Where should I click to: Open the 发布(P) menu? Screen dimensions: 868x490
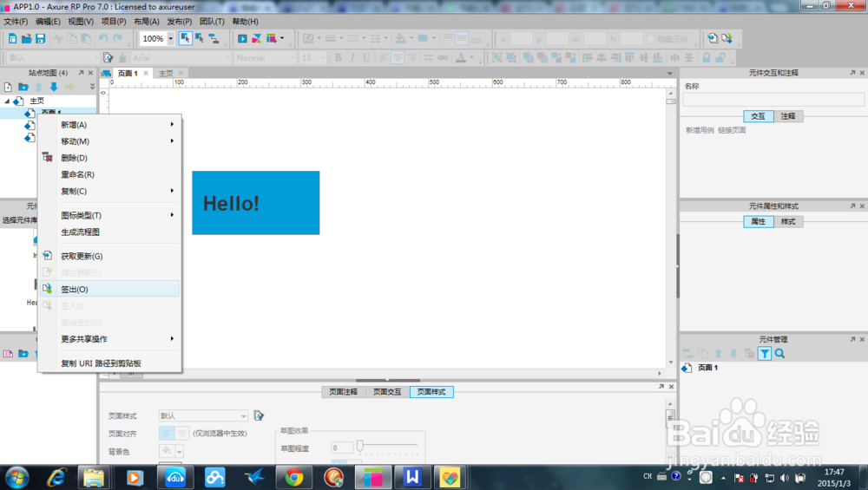coord(180,22)
